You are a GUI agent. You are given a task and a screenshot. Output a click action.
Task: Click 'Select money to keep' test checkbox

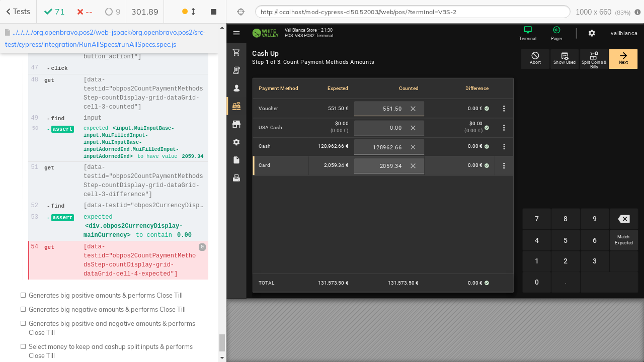point(23,347)
